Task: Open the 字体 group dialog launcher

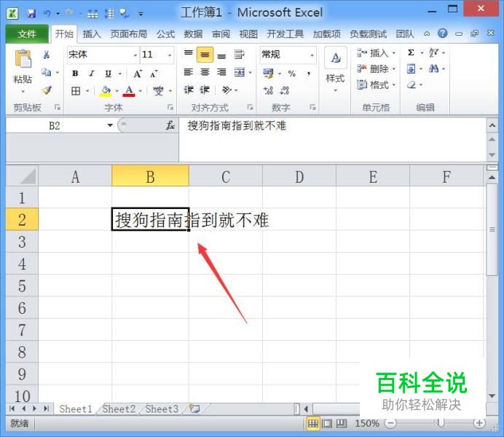Action: click(x=170, y=107)
